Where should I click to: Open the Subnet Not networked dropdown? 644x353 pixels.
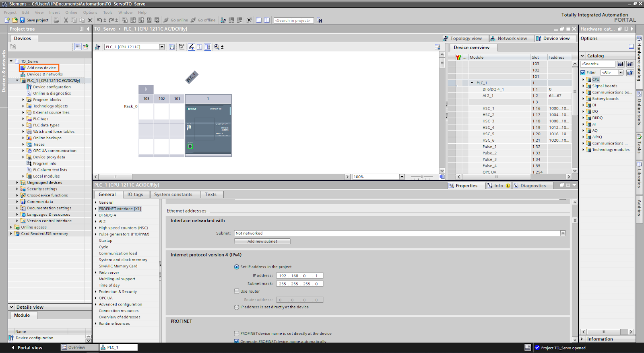point(563,233)
